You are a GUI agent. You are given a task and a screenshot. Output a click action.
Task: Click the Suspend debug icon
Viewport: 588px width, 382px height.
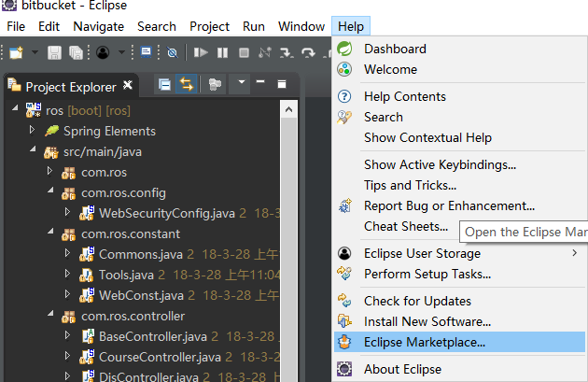(x=222, y=52)
